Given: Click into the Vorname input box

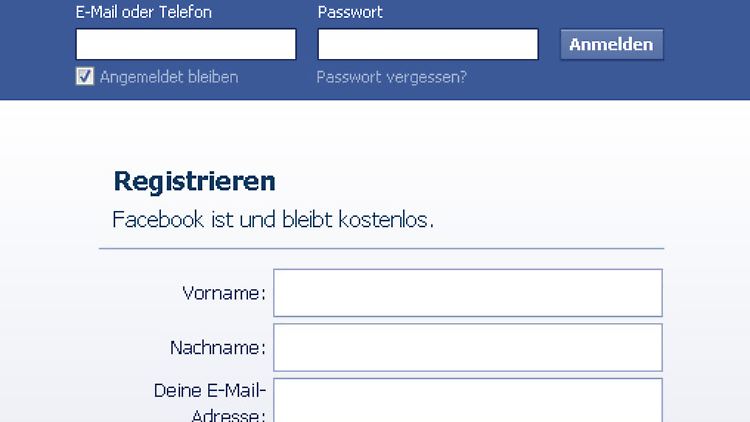Looking at the screenshot, I should click(467, 293).
